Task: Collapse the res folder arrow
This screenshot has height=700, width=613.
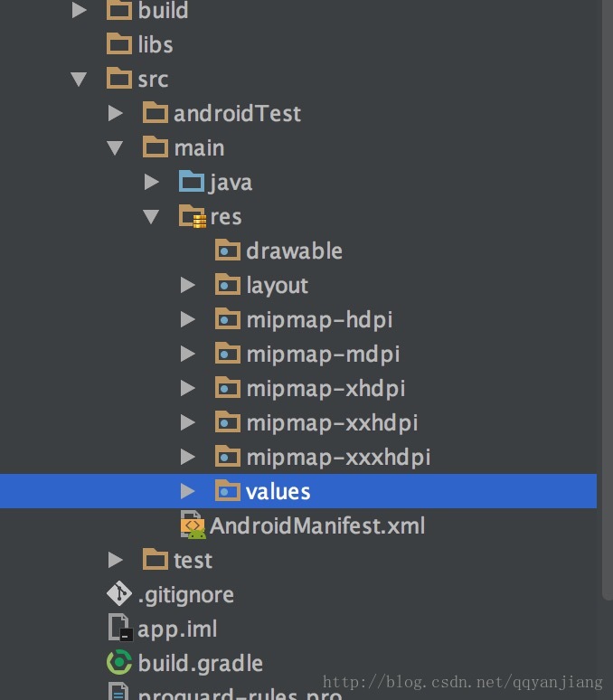Action: [151, 216]
